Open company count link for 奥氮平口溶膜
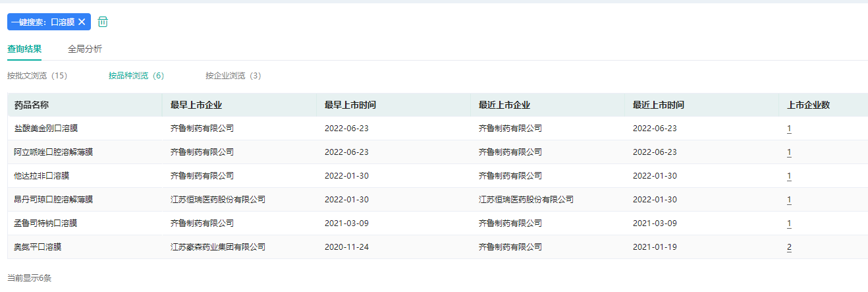The height and width of the screenshot is (292, 868). (789, 247)
